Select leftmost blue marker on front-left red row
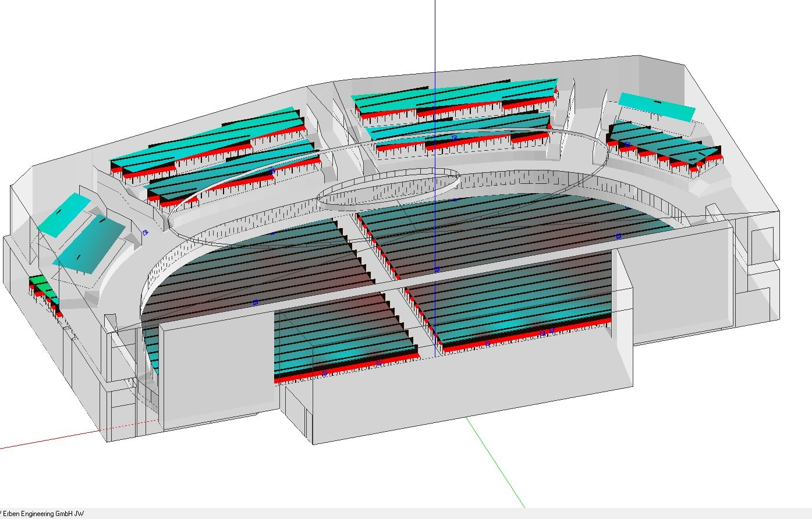 click(324, 373)
